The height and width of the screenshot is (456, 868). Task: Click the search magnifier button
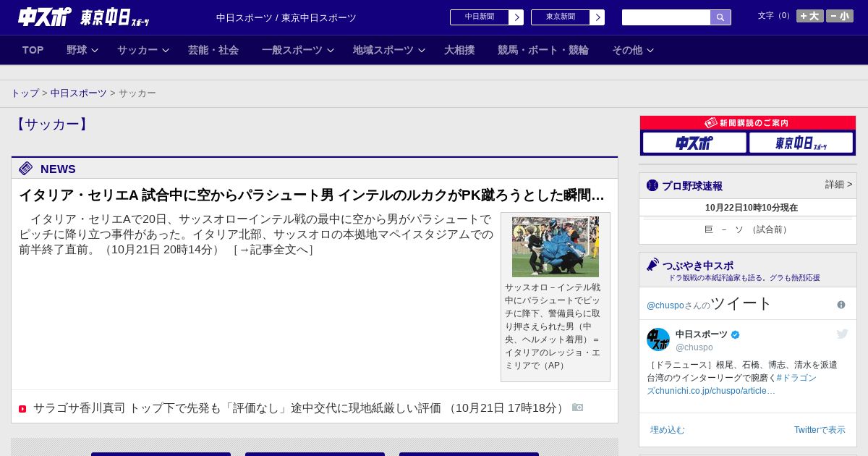point(720,17)
